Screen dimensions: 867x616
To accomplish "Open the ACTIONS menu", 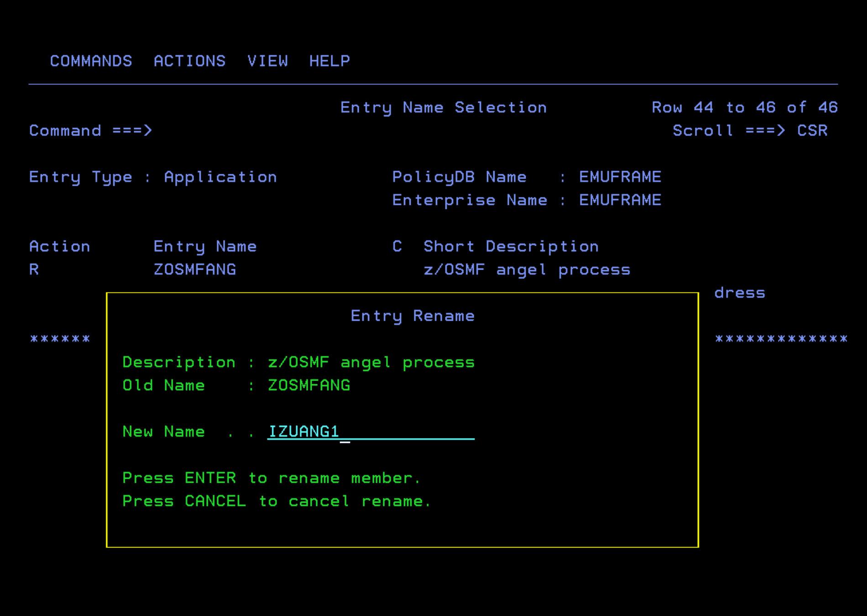I will coord(190,61).
